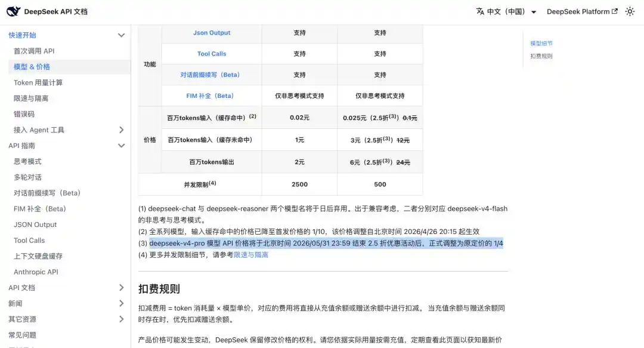Click the 6元（2.5折）output price cell
644x348 pixels.
(x=380, y=162)
